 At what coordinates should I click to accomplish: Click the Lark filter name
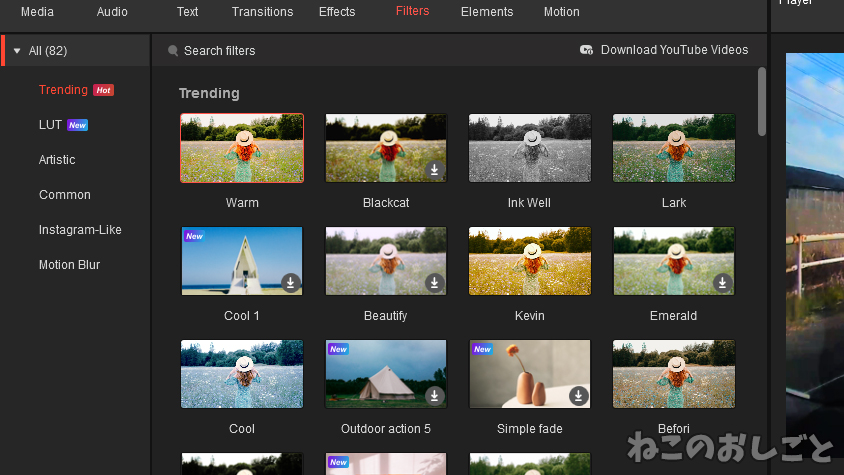tap(674, 203)
